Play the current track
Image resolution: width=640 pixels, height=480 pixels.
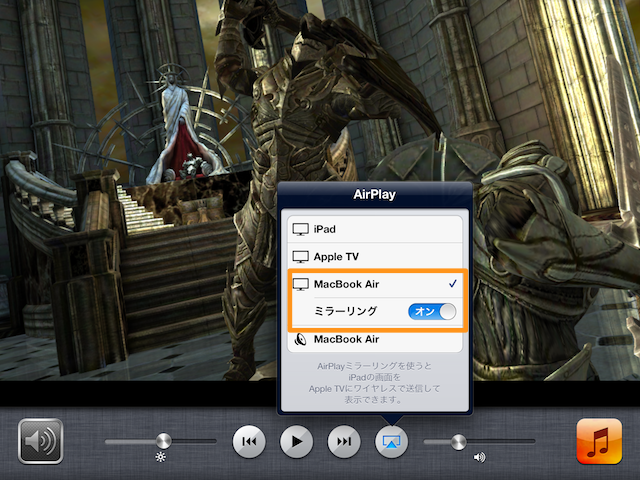coord(296,441)
